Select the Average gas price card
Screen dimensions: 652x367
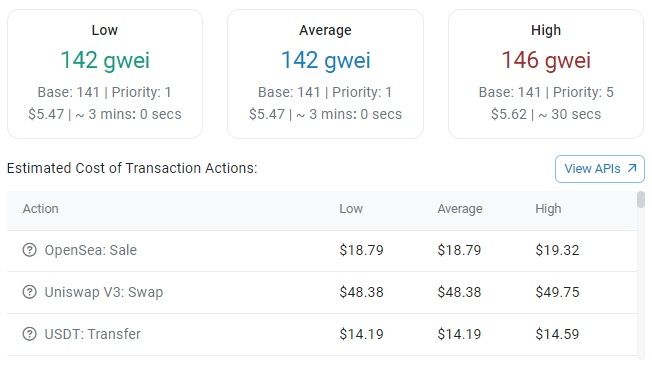[x=325, y=74]
